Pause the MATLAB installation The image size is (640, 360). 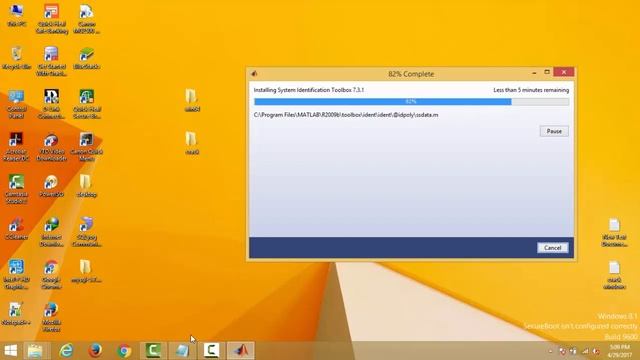pyautogui.click(x=554, y=131)
